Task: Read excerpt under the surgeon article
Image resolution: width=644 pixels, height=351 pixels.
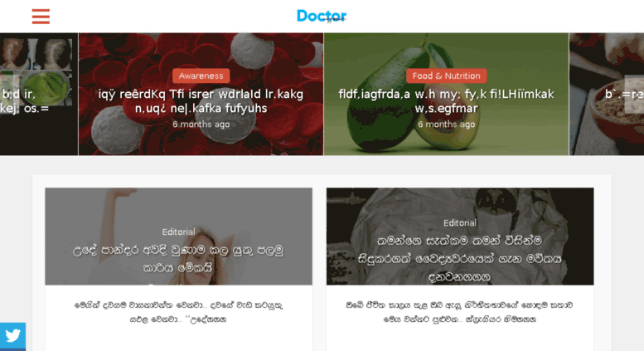Action: click(x=460, y=312)
